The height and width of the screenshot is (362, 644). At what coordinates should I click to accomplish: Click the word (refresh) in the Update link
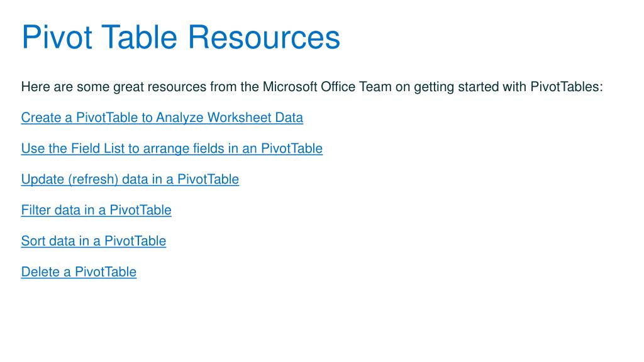click(93, 179)
